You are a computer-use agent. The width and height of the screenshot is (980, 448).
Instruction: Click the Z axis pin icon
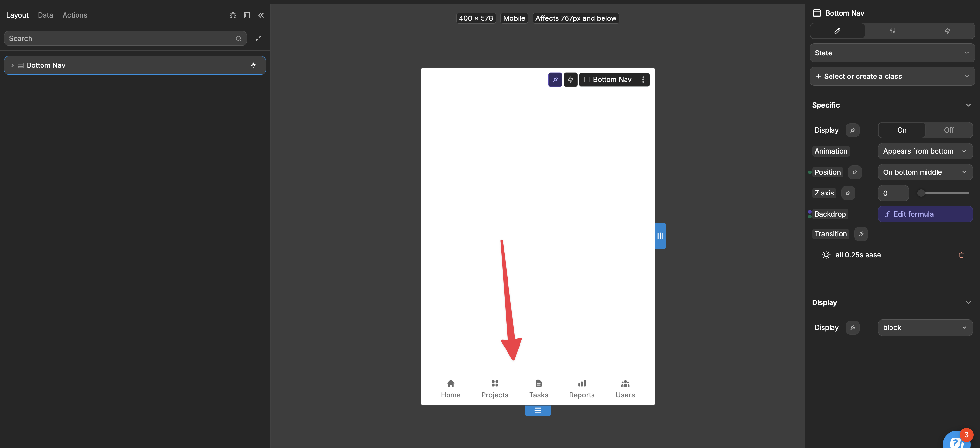point(848,193)
